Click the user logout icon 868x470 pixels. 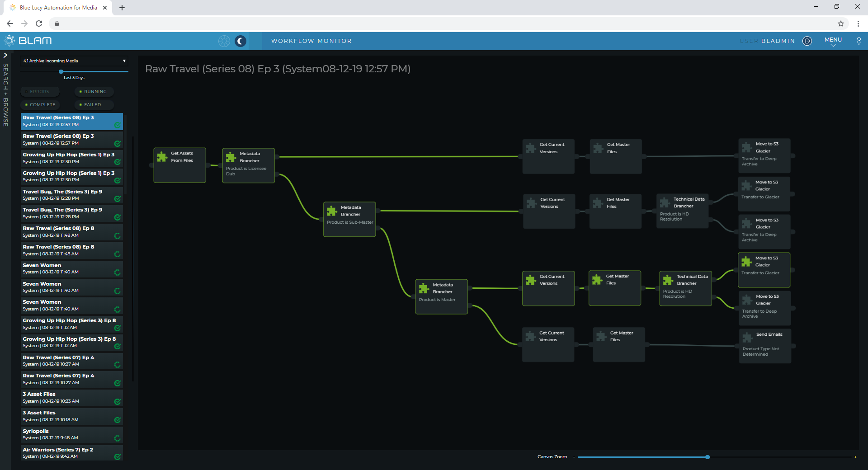click(807, 41)
